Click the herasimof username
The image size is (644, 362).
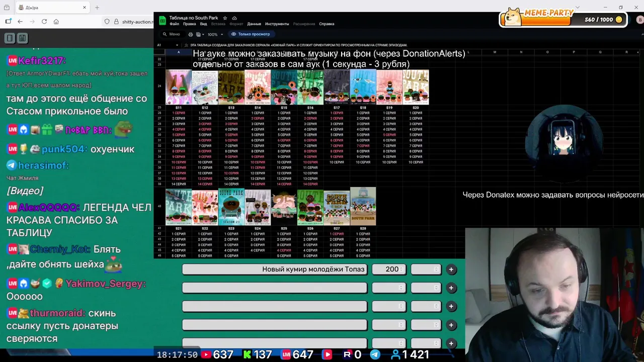tap(43, 165)
